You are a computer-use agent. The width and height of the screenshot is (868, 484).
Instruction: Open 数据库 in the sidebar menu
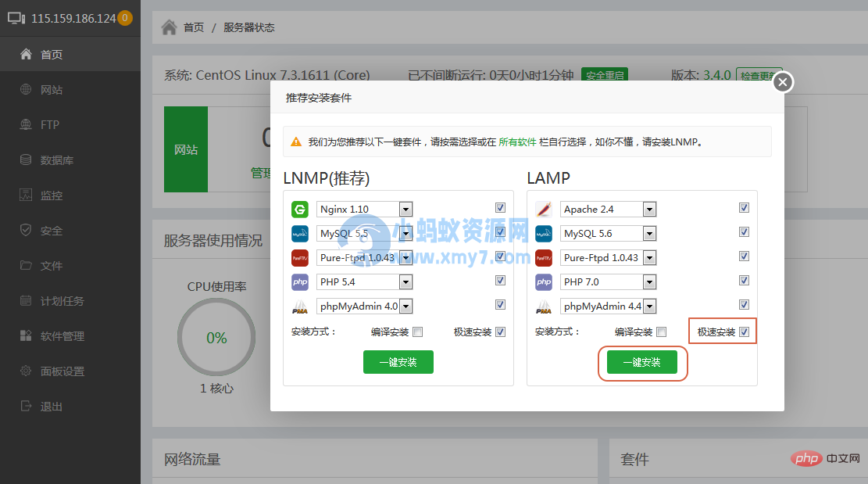coord(70,160)
